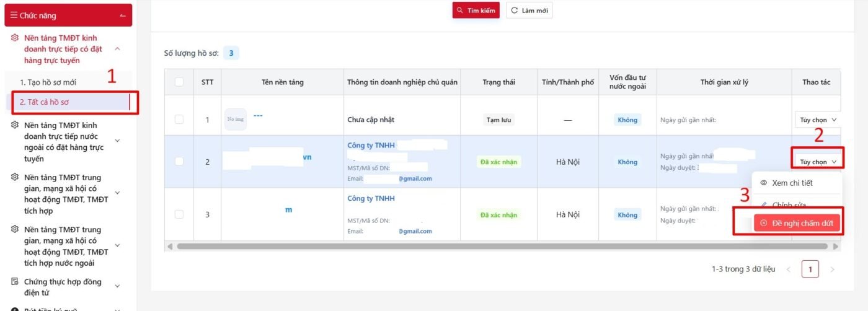Click the previous page arrow
The height and width of the screenshot is (311, 868).
pos(789,269)
